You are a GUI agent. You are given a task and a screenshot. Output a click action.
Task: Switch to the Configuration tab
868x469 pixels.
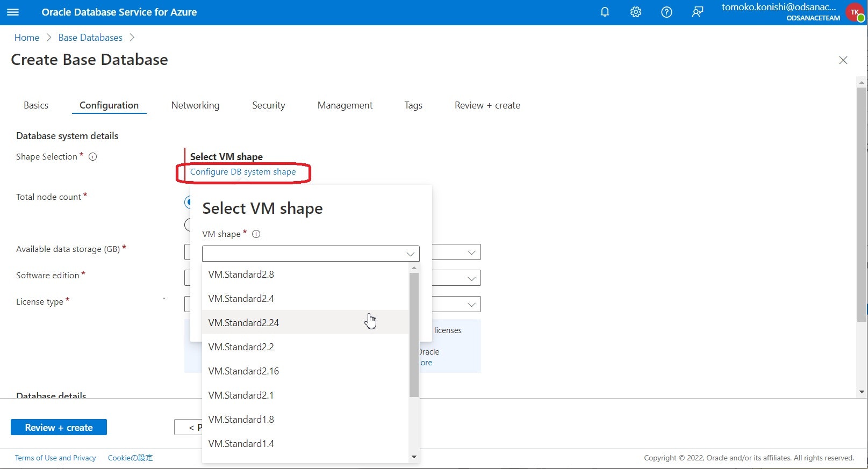pyautogui.click(x=109, y=105)
